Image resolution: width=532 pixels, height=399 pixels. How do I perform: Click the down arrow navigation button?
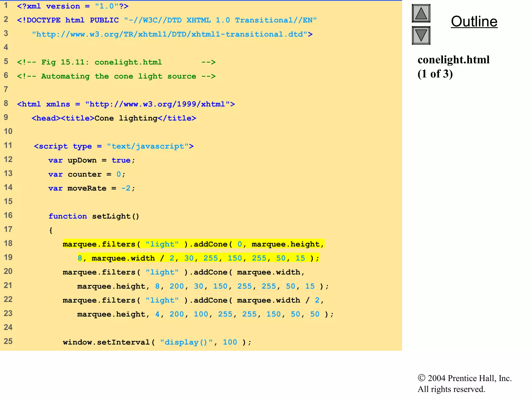(x=421, y=35)
